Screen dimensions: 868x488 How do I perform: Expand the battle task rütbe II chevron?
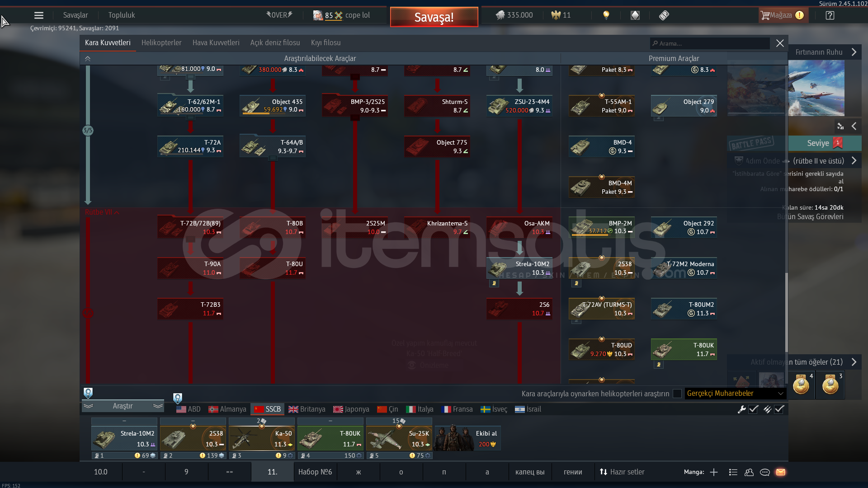click(854, 161)
